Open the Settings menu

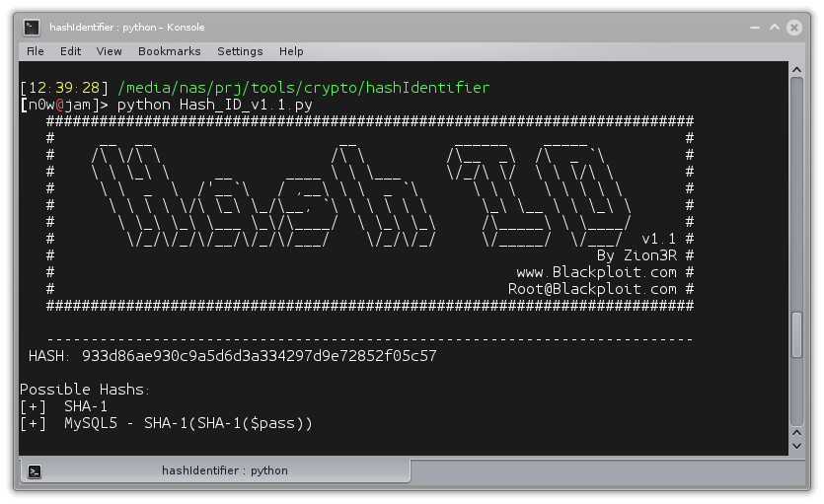(240, 51)
